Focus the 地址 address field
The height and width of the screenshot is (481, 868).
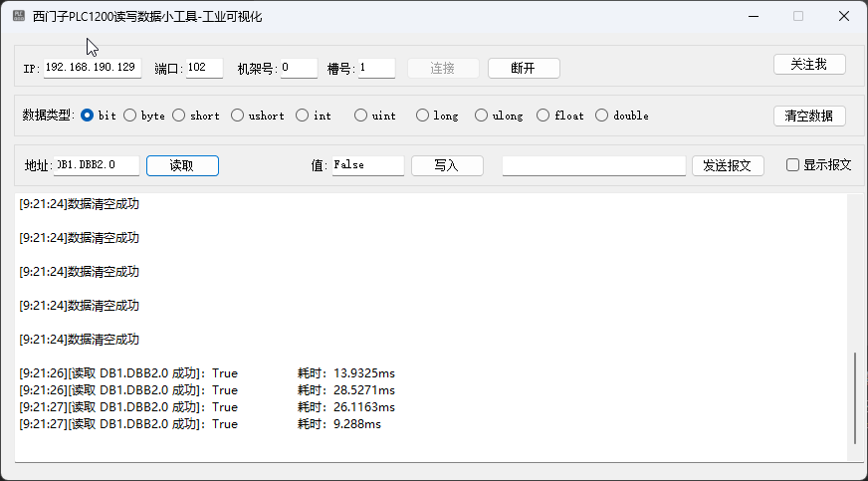tap(97, 165)
